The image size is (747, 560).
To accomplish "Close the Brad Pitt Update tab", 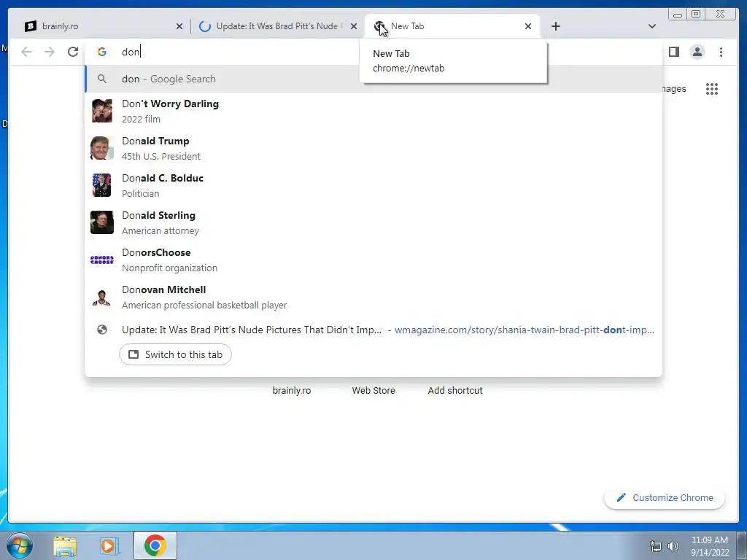I will point(354,26).
